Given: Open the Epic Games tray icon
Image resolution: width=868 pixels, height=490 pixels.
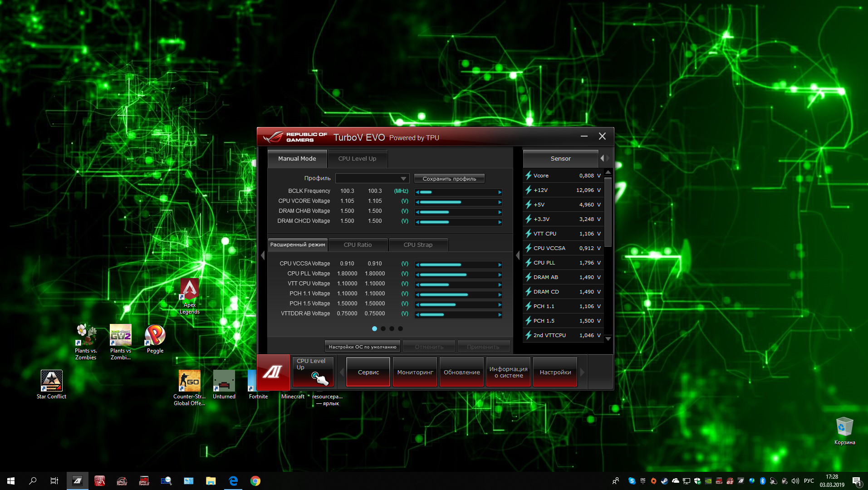Looking at the screenshot, I should pyautogui.click(x=642, y=481).
